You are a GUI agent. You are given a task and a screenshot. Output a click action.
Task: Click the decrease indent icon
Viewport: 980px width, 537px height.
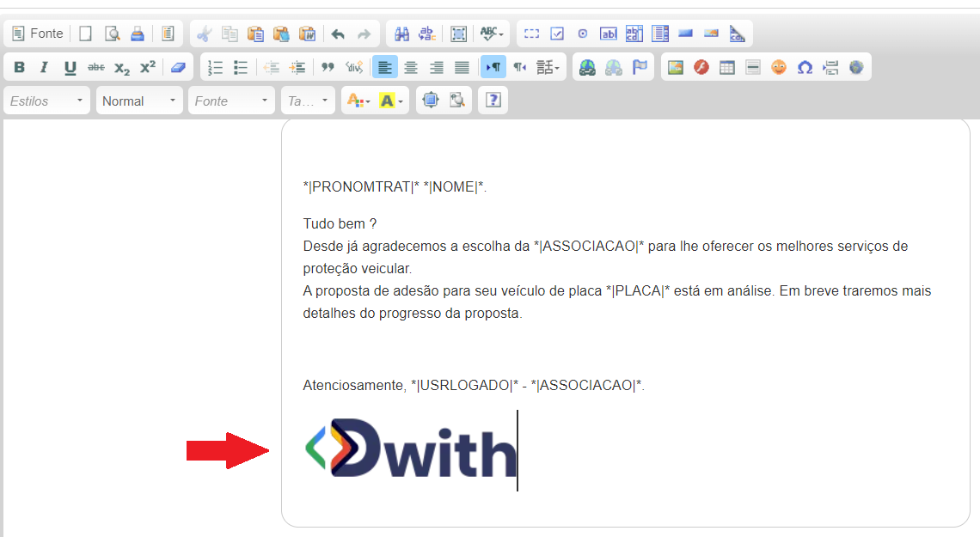point(272,67)
